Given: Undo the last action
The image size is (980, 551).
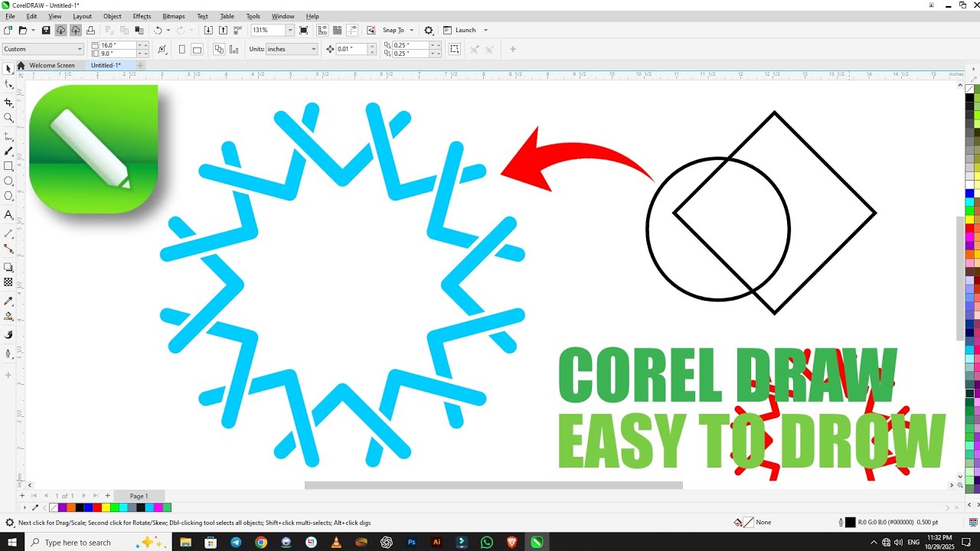Looking at the screenshot, I should (158, 31).
